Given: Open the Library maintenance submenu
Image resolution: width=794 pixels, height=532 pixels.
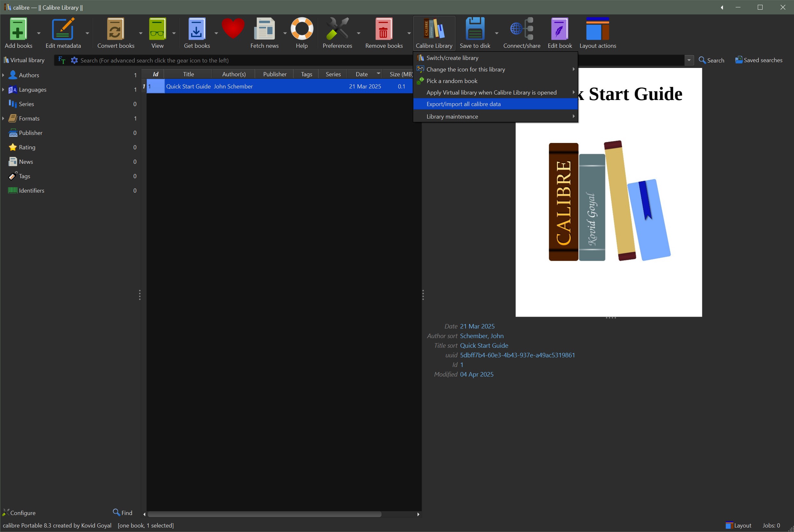Looking at the screenshot, I should [452, 116].
